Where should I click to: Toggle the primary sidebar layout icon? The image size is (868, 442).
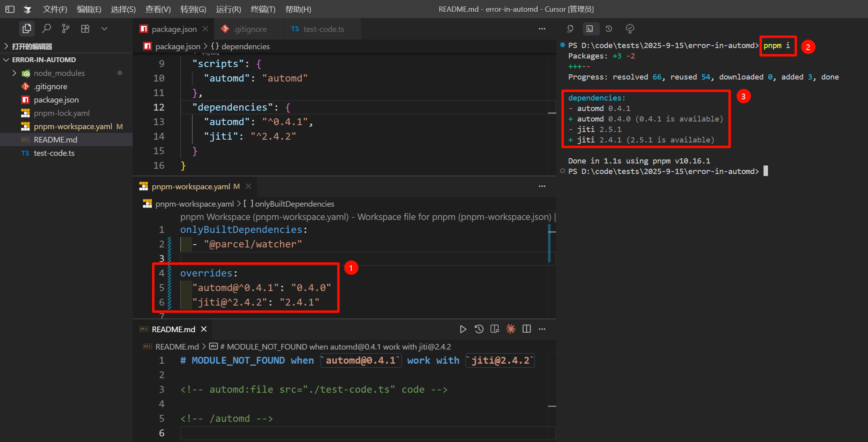coord(10,9)
